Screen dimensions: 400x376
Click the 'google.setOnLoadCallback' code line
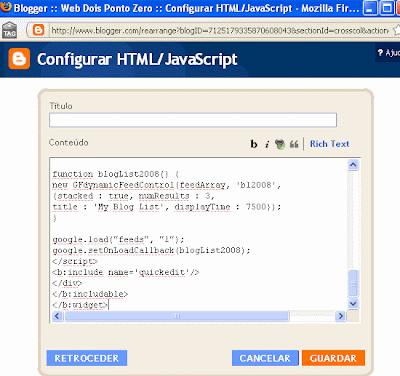(x=151, y=250)
